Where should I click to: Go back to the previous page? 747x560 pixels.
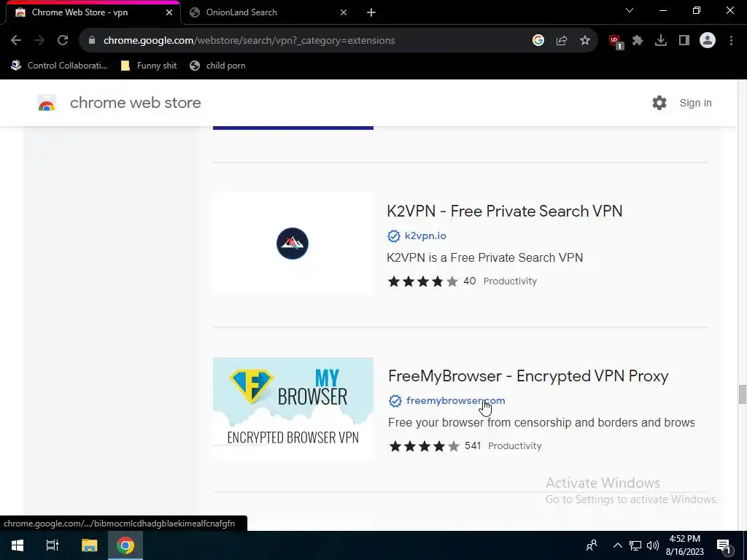tap(16, 41)
